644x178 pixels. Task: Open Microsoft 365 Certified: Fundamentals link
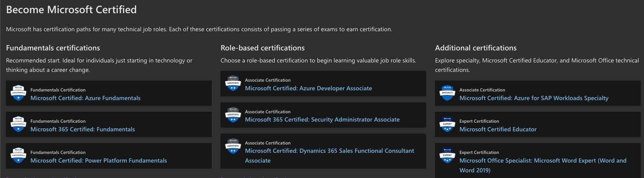coord(83,129)
